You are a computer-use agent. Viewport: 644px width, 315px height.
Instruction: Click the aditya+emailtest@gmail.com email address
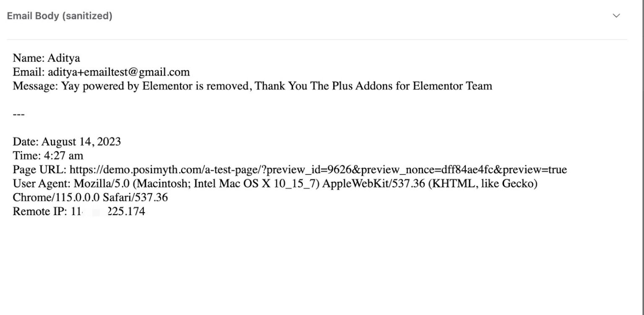tap(119, 72)
